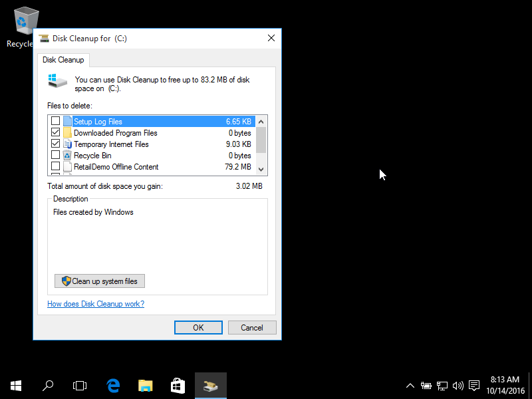Viewport: 532px width, 399px height.
Task: Select the Setup Log Files document icon
Action: coord(66,121)
